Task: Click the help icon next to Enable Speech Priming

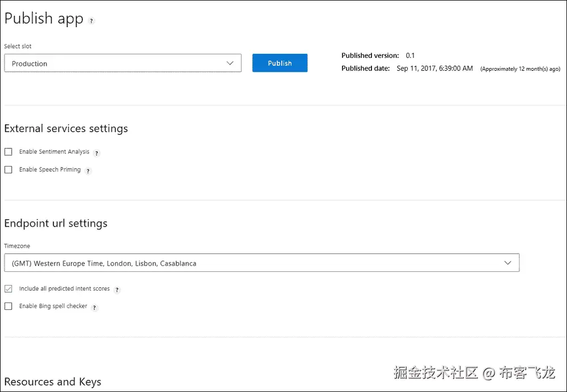Action: point(88,170)
